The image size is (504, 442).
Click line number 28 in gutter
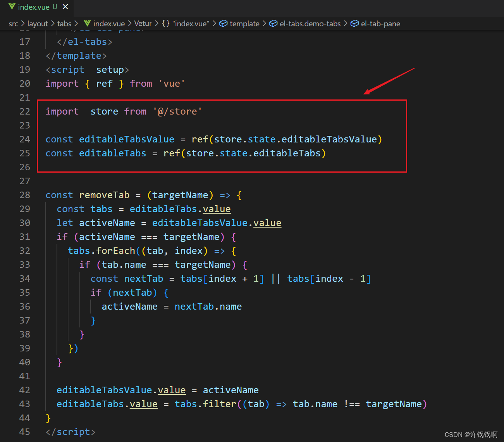click(25, 195)
